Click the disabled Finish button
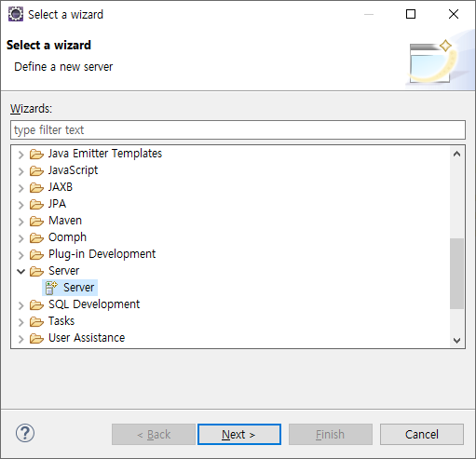 pos(331,434)
